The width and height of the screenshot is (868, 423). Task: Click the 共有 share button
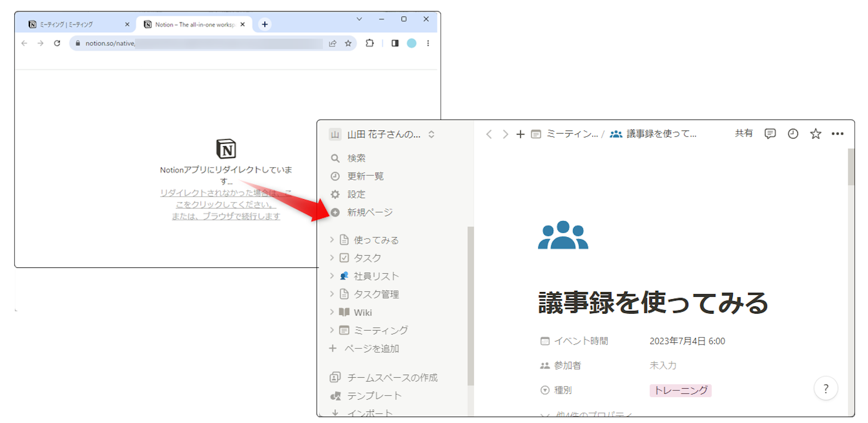743,134
